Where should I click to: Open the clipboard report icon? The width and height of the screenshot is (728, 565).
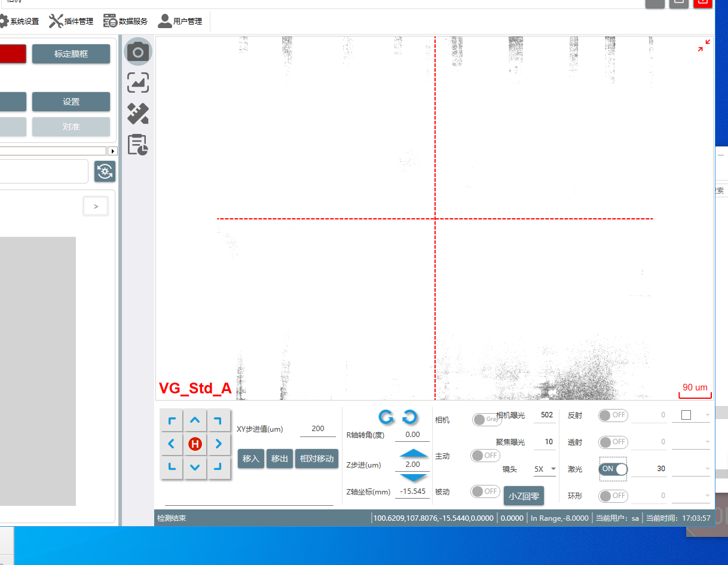pyautogui.click(x=138, y=145)
